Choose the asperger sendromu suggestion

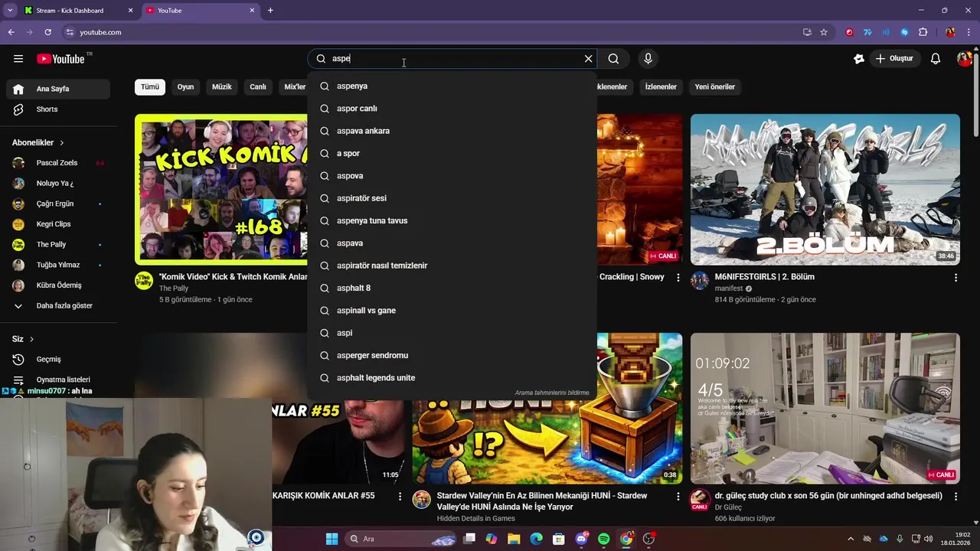point(452,356)
